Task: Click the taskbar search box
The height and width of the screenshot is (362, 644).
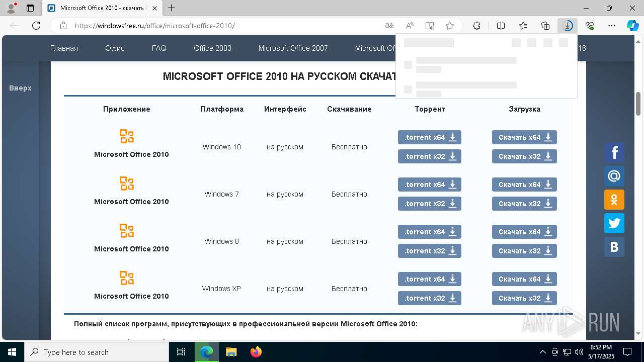Action: pyautogui.click(x=97, y=352)
